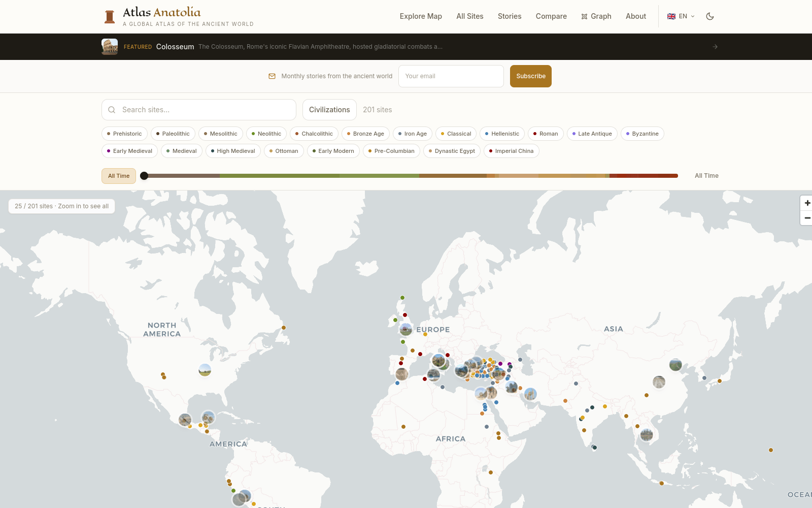Toggle the Medieval filter chip
This screenshot has height=508, width=812.
pyautogui.click(x=182, y=151)
